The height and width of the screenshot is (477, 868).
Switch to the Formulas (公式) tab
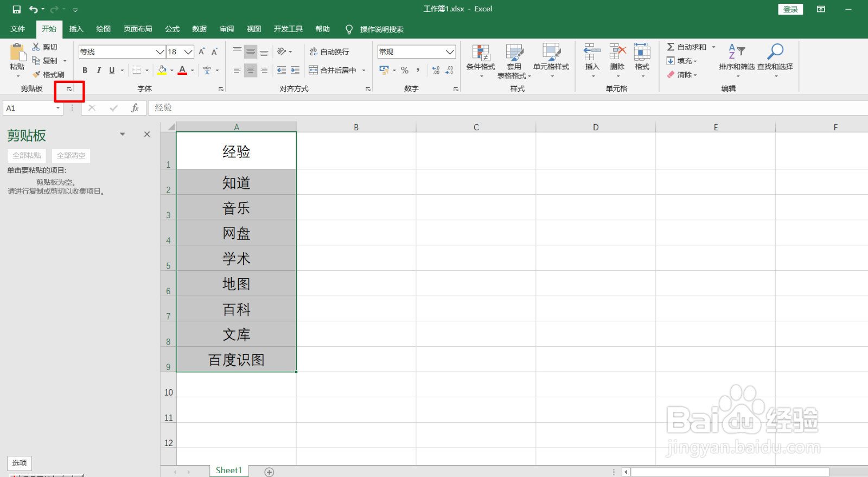173,29
